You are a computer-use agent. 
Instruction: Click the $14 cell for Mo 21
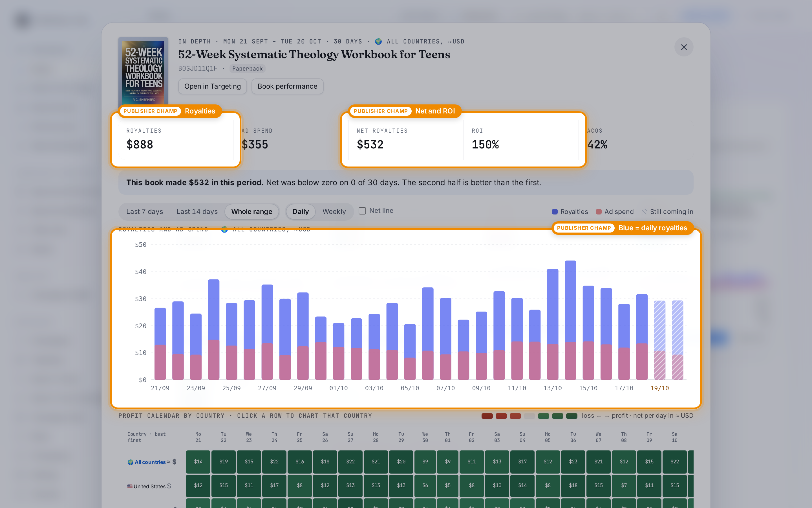click(x=198, y=462)
